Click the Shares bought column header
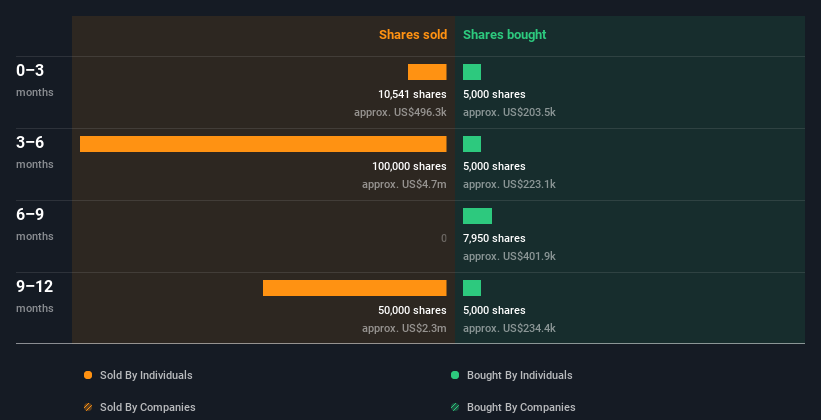Viewport: 821px width, 420px height. 504,35
